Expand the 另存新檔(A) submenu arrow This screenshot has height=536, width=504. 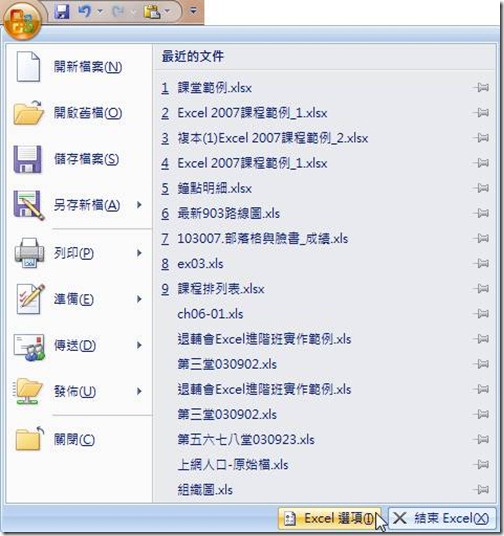[x=139, y=205]
